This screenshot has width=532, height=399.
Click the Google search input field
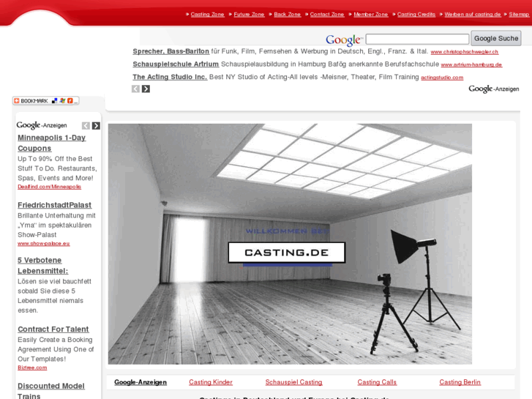click(417, 39)
